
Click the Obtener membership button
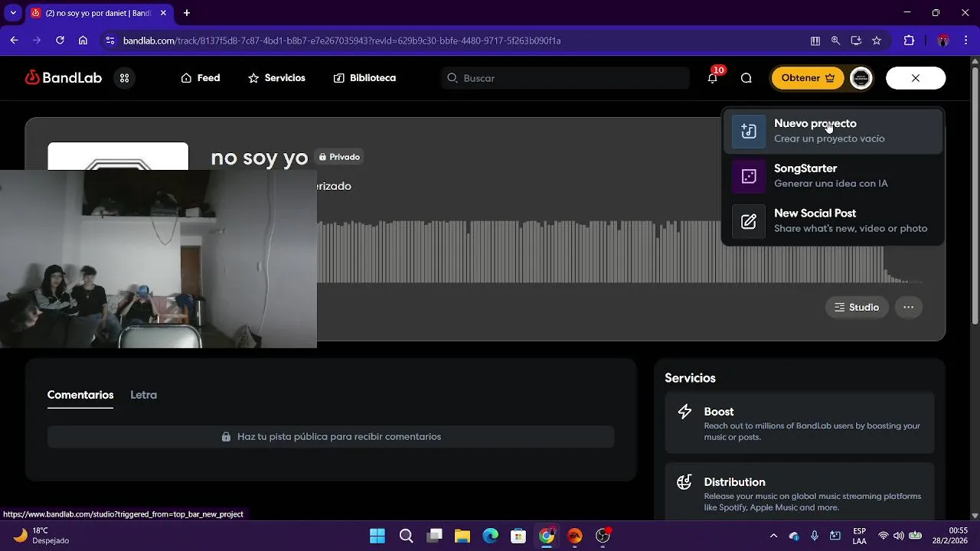click(x=808, y=78)
